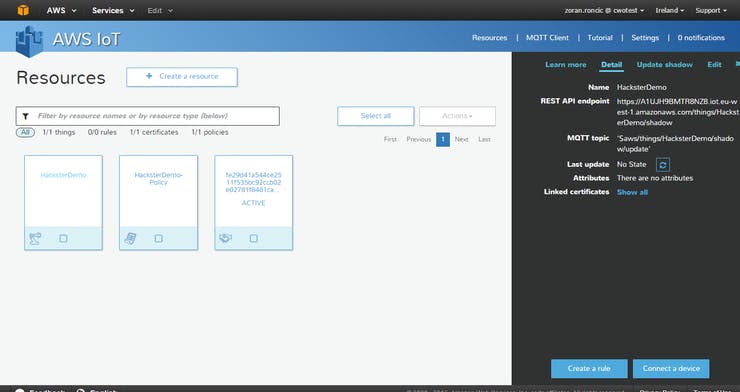Screen dimensions: 740x392
Task: Switch to the Update shadow tab
Action: pyautogui.click(x=664, y=65)
